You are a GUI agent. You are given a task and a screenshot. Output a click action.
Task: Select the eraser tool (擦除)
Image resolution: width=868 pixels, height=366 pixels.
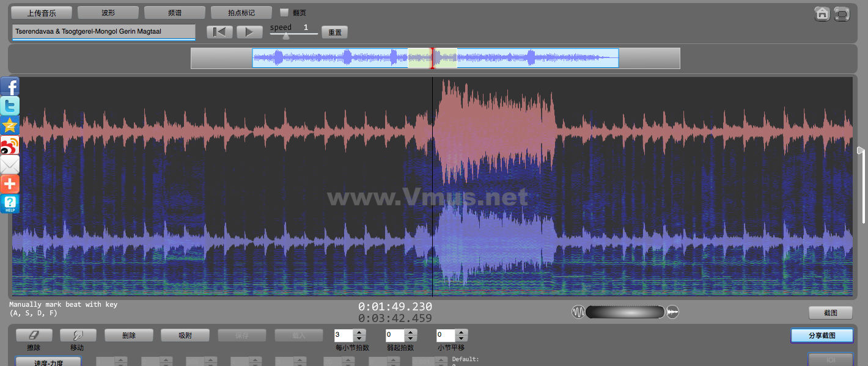point(34,335)
